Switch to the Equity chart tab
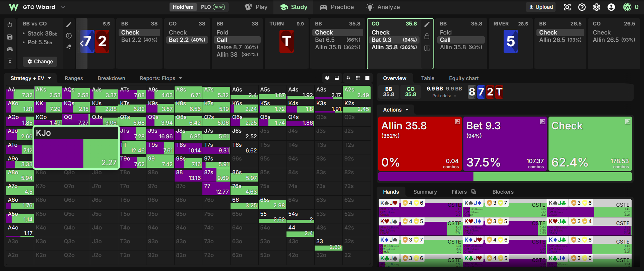 (464, 78)
